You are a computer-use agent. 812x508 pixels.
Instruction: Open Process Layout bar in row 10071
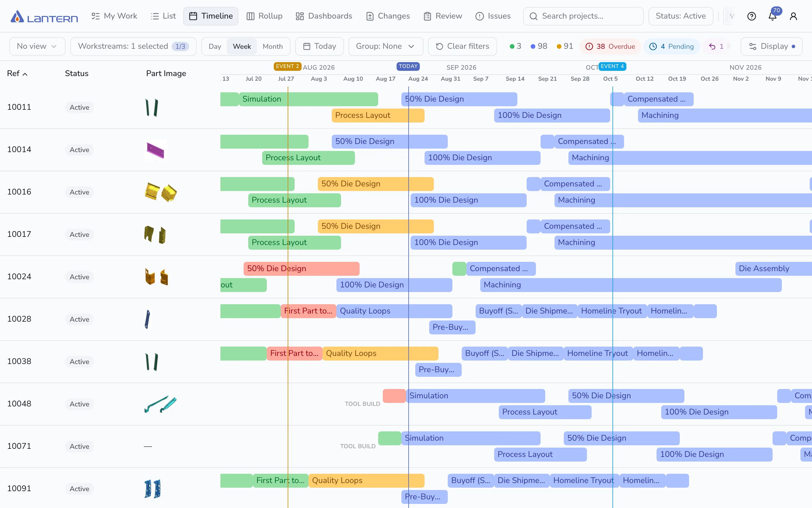[540, 455]
